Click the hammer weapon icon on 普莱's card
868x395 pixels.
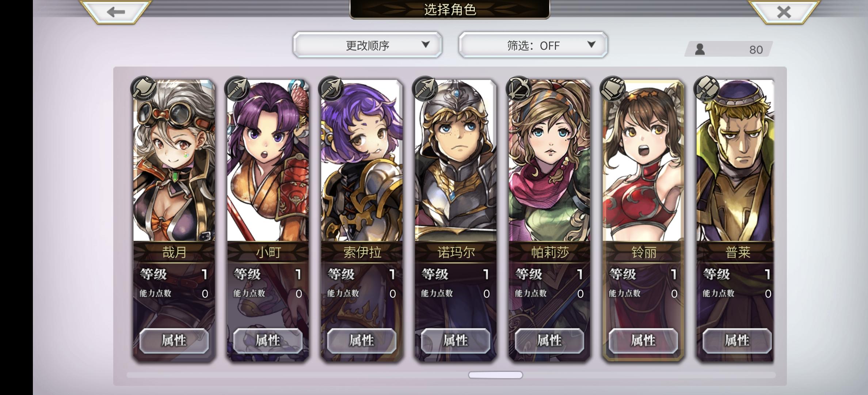pos(707,88)
